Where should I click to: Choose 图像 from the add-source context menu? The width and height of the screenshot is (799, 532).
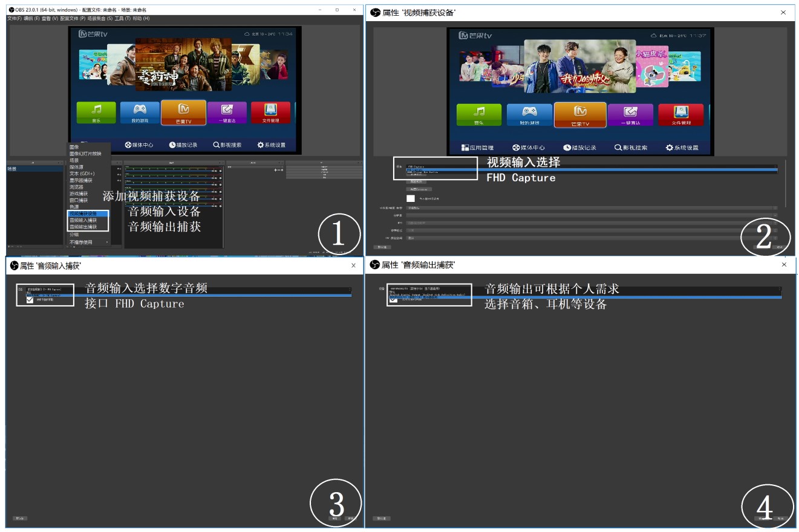pos(88,147)
